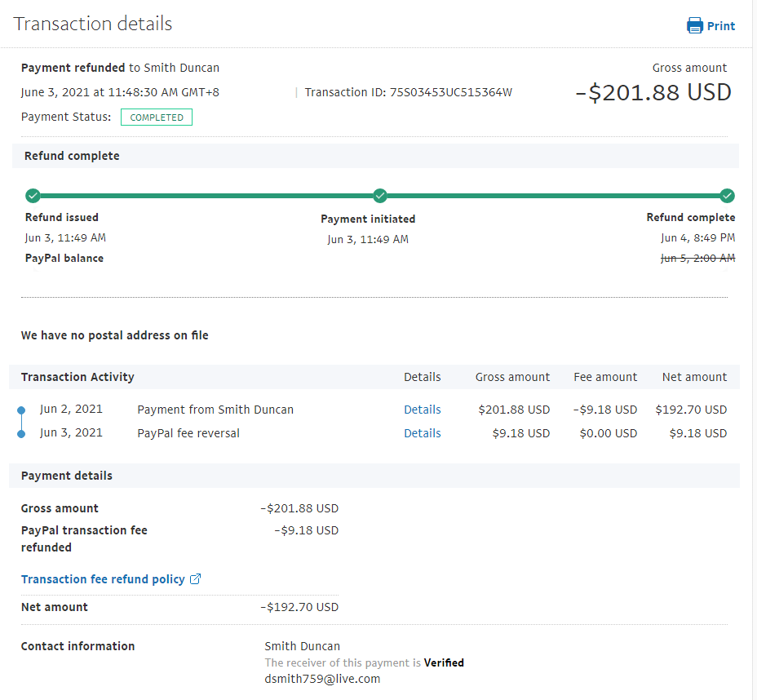Click the email dsmith759@live.com
The height and width of the screenshot is (700, 757).
tap(322, 679)
